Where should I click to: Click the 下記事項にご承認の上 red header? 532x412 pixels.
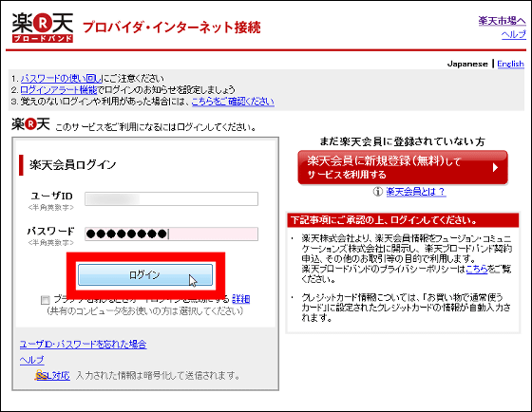(403, 220)
